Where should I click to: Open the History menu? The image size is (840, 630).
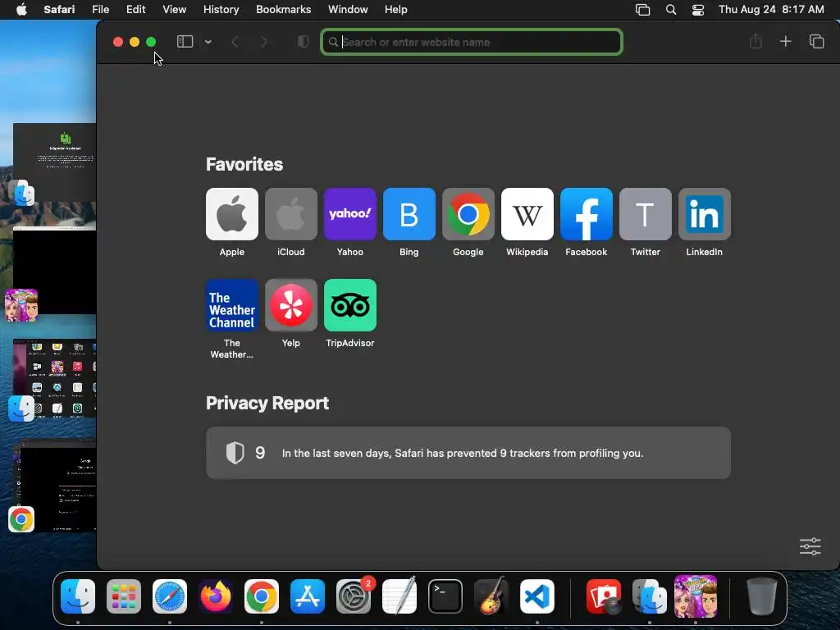tap(221, 10)
